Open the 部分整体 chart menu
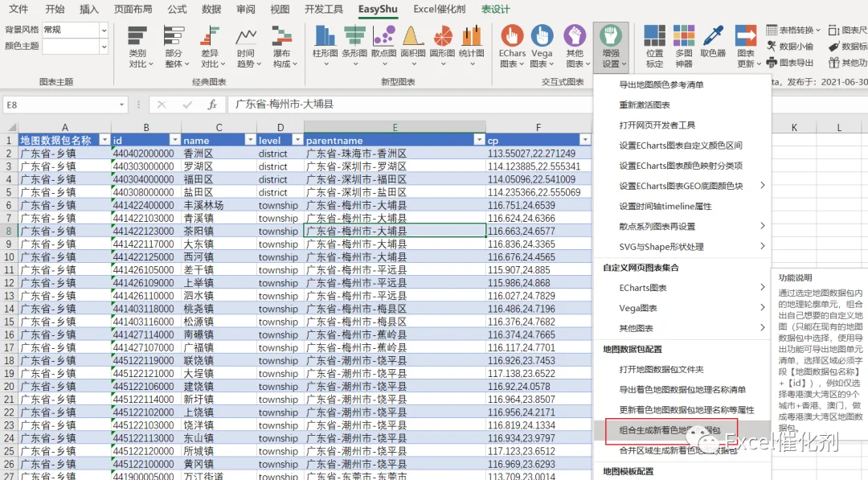Image resolution: width=868 pixels, height=480 pixels. pyautogui.click(x=177, y=47)
